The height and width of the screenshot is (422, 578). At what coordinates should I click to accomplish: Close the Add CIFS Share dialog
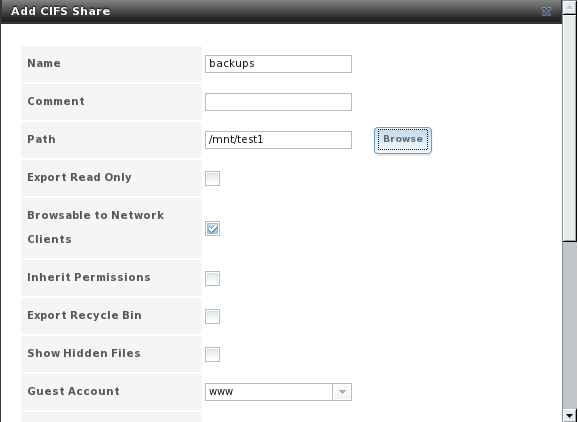click(546, 11)
